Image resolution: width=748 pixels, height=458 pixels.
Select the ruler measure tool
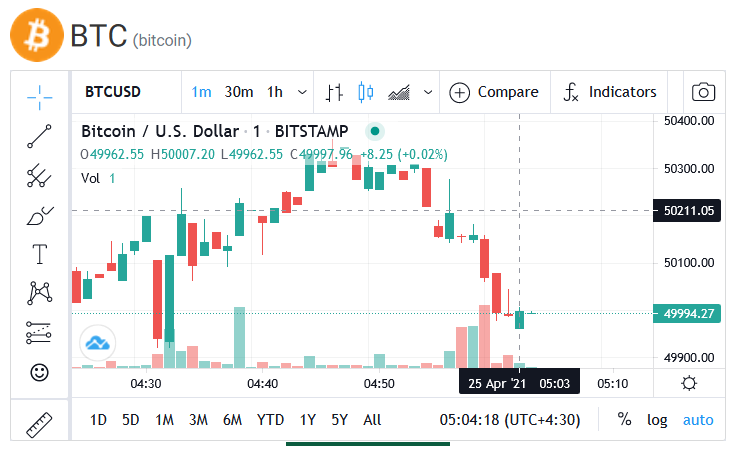tap(39, 425)
